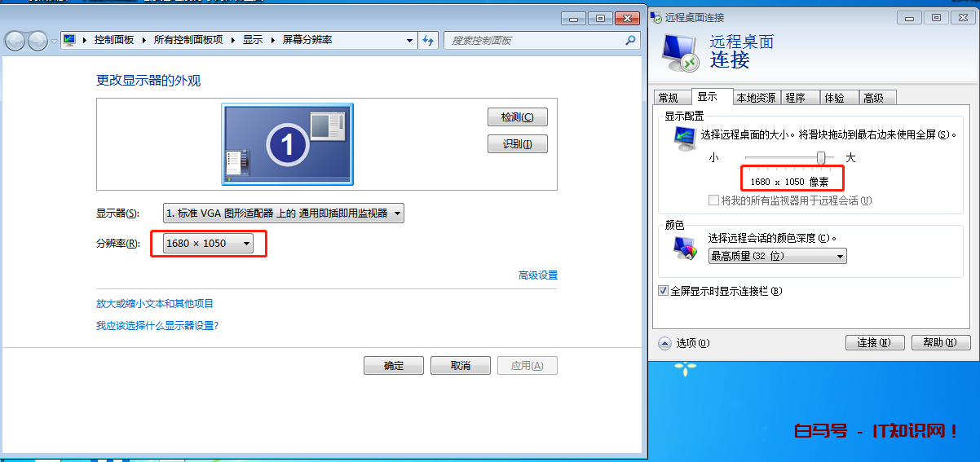The image size is (980, 462).
Task: Click the remote desktop size slider handle
Action: (821, 157)
